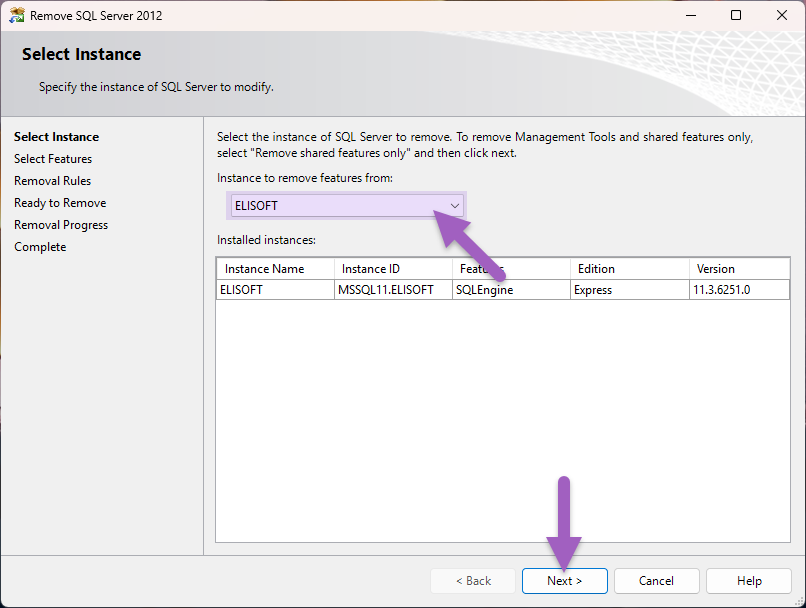Click the Instance ID column header
Screen dimensions: 806x608
tap(393, 269)
